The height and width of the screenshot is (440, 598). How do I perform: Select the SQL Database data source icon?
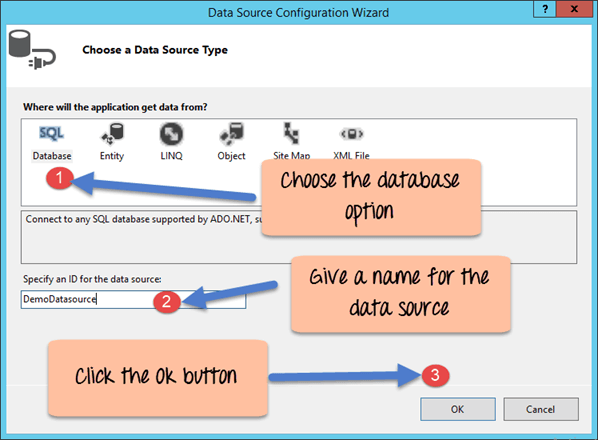tap(52, 133)
